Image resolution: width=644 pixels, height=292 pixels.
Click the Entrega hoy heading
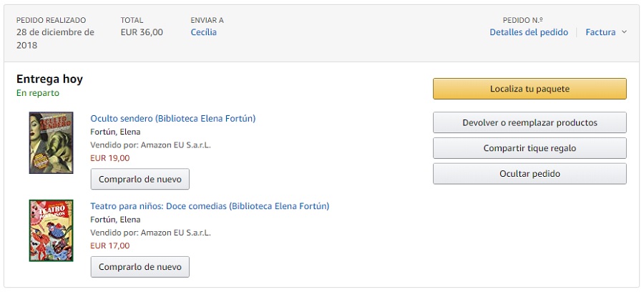pyautogui.click(x=50, y=79)
